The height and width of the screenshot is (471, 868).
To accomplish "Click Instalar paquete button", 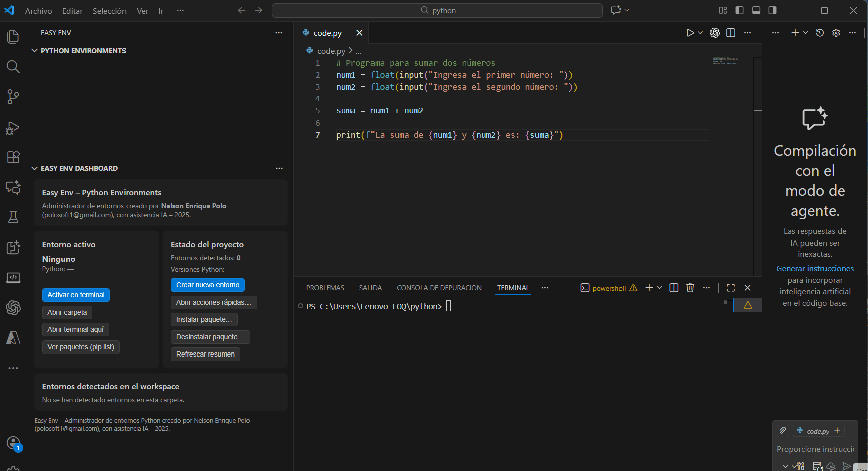I will pos(204,319).
